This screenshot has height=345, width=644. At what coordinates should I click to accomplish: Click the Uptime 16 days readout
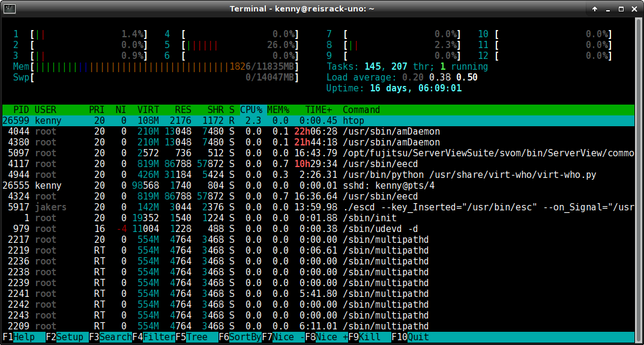click(394, 88)
